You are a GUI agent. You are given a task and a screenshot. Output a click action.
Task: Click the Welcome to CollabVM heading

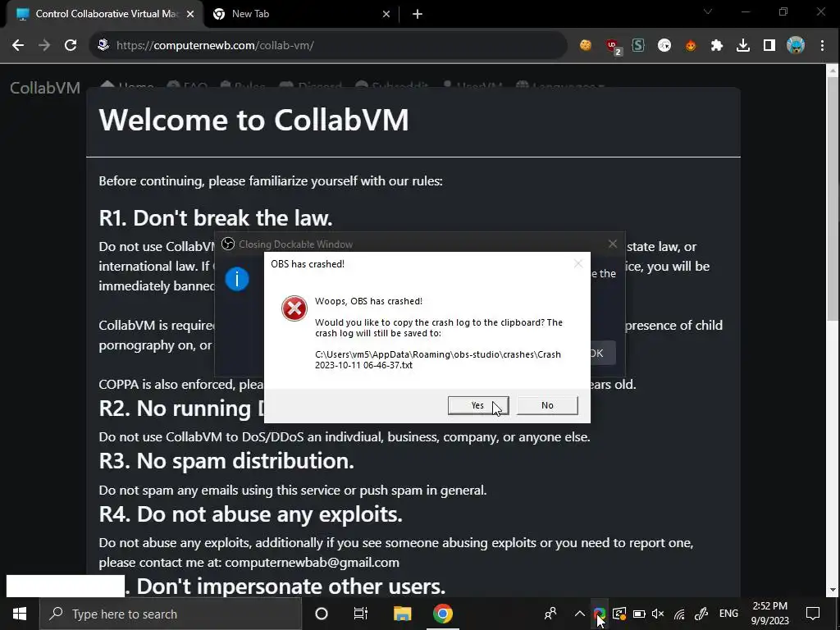pyautogui.click(x=254, y=120)
